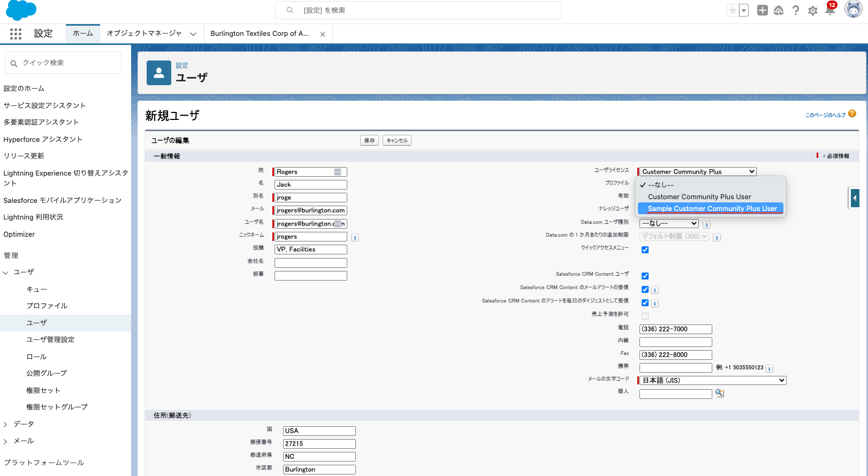The image size is (868, 476).
Task: Open the Trailhead guidance icon
Action: tap(779, 10)
